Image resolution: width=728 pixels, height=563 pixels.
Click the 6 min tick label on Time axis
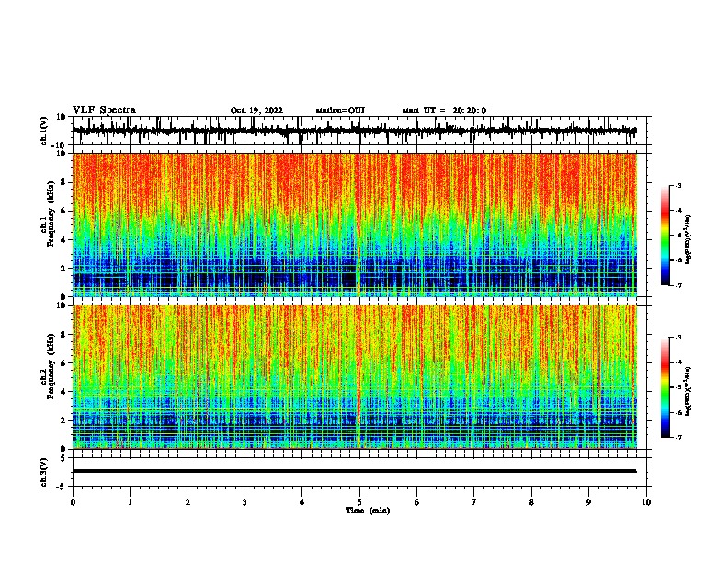pos(417,502)
